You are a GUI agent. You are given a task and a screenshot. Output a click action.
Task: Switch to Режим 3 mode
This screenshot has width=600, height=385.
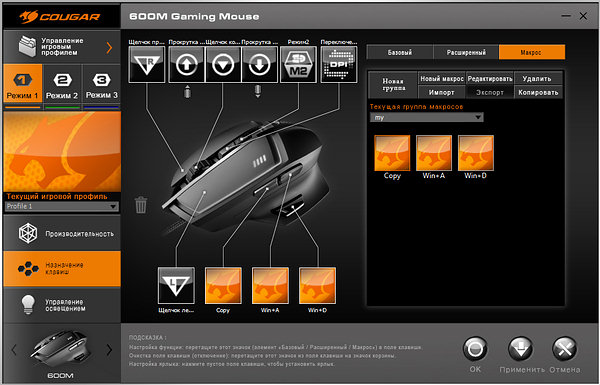pyautogui.click(x=101, y=83)
